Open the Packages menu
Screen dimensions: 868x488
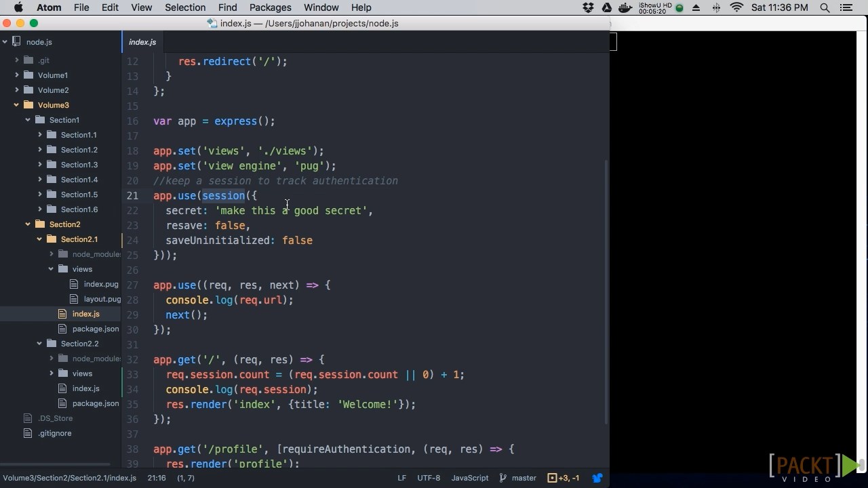(x=270, y=7)
